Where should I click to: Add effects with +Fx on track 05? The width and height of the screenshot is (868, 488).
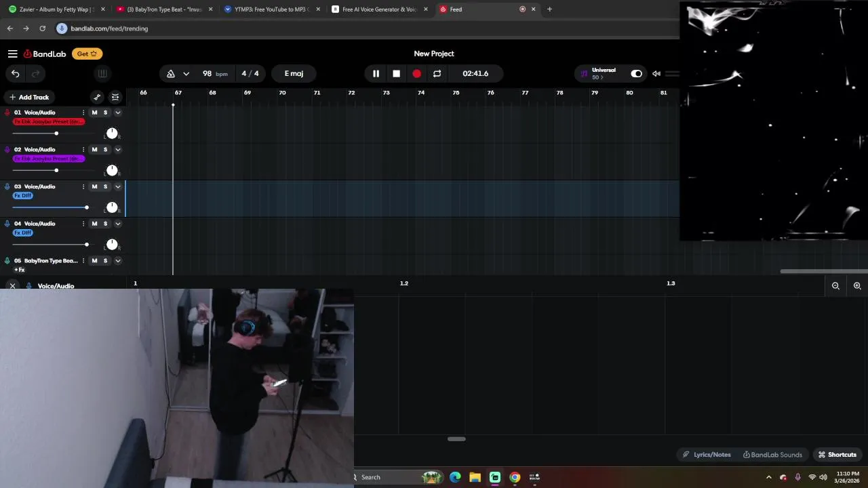pyautogui.click(x=19, y=270)
